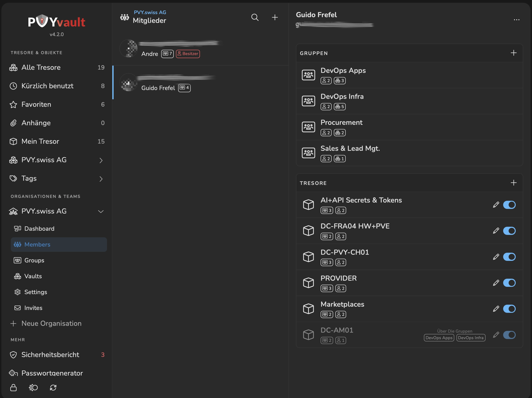Click the sync icon at sidebar bottom

(x=53, y=387)
